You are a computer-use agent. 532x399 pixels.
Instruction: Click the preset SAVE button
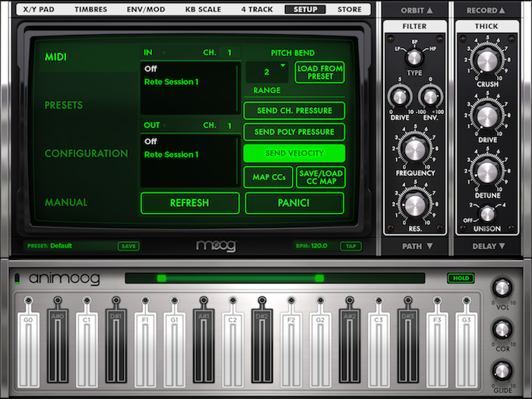click(x=128, y=246)
